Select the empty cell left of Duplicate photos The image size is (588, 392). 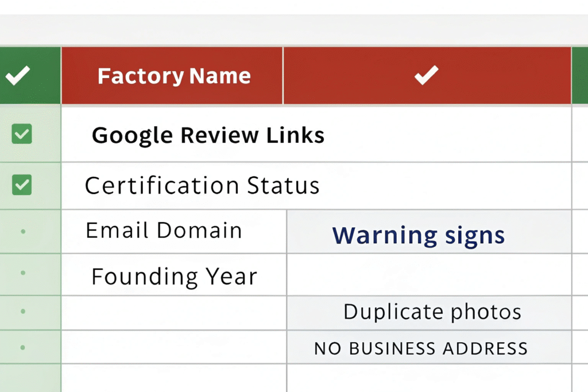pyautogui.click(x=173, y=313)
